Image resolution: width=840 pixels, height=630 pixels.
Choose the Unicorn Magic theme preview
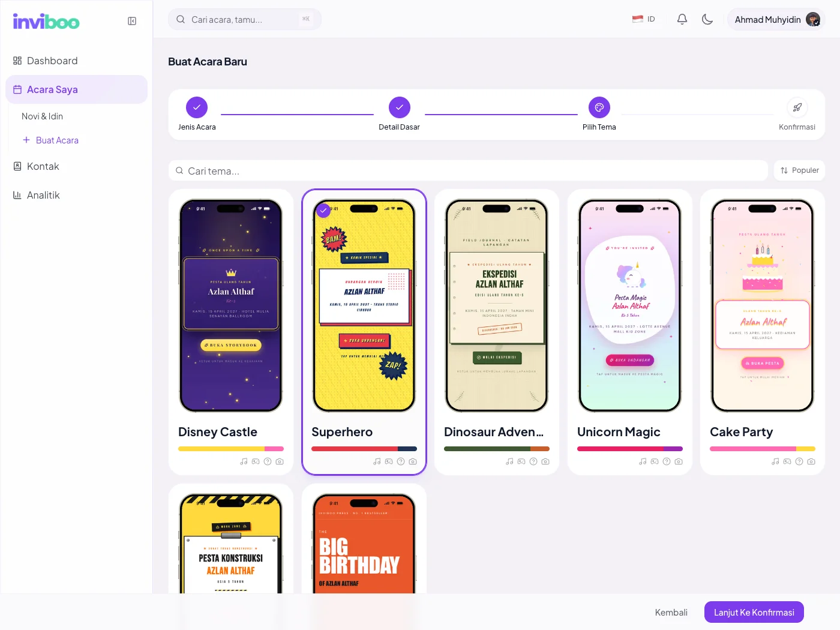pyautogui.click(x=630, y=305)
